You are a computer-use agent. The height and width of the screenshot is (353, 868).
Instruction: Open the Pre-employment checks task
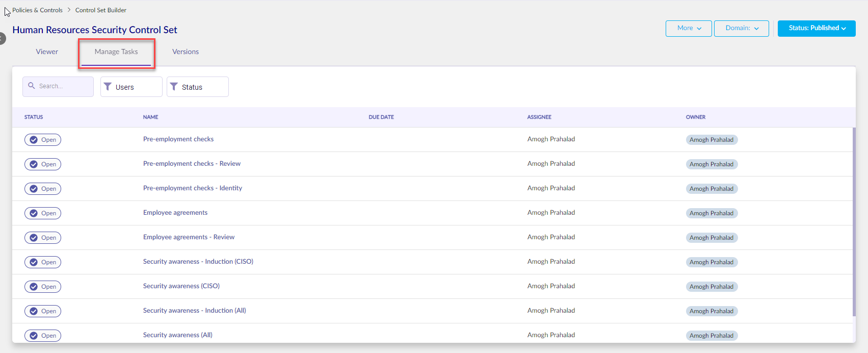[178, 139]
